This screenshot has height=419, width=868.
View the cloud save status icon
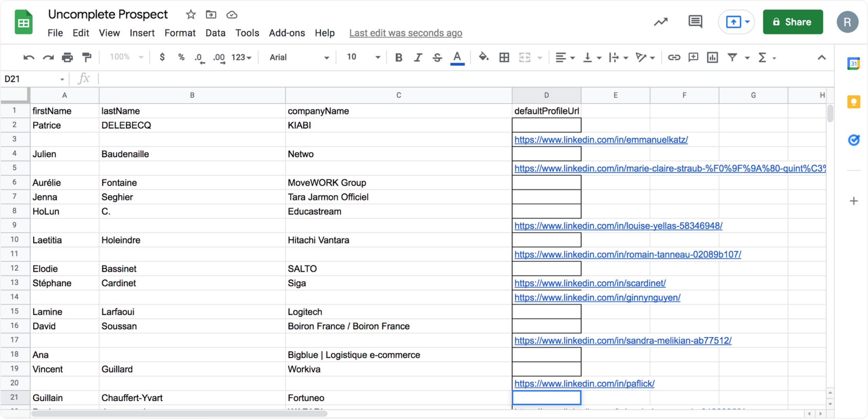point(232,15)
